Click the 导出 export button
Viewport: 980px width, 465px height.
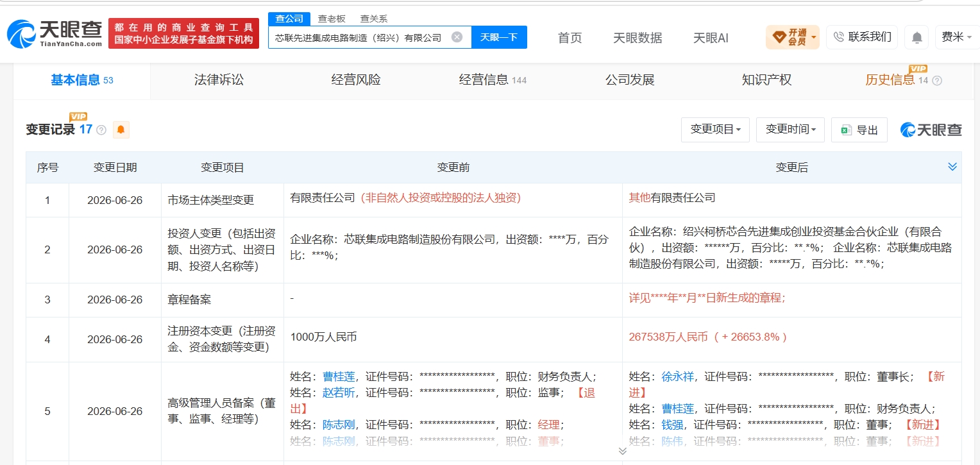pyautogui.click(x=859, y=130)
